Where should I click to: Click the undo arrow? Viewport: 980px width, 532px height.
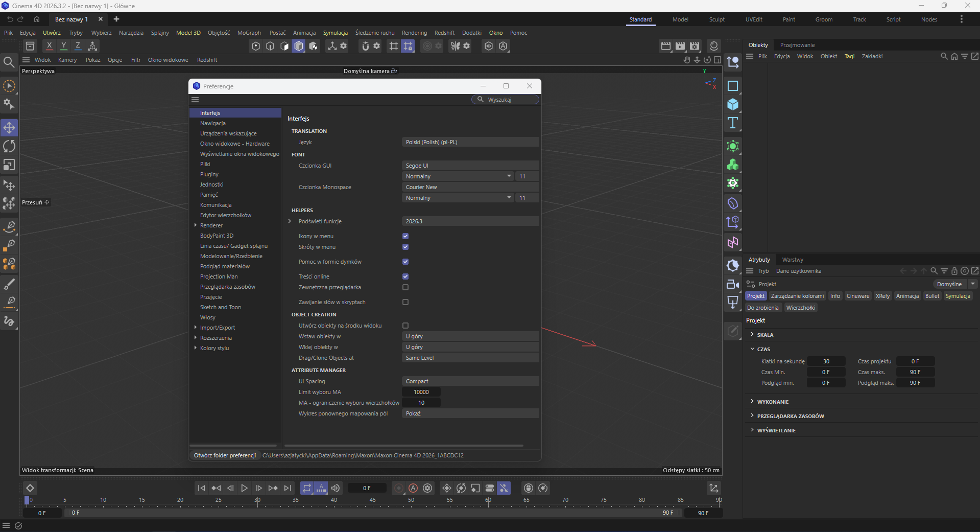(x=10, y=19)
